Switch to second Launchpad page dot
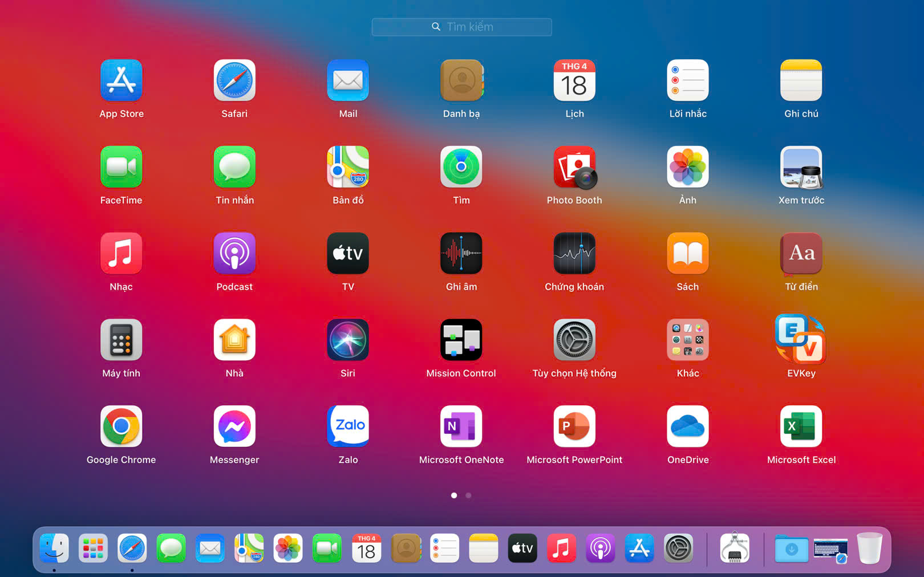This screenshot has height=577, width=924. [468, 495]
